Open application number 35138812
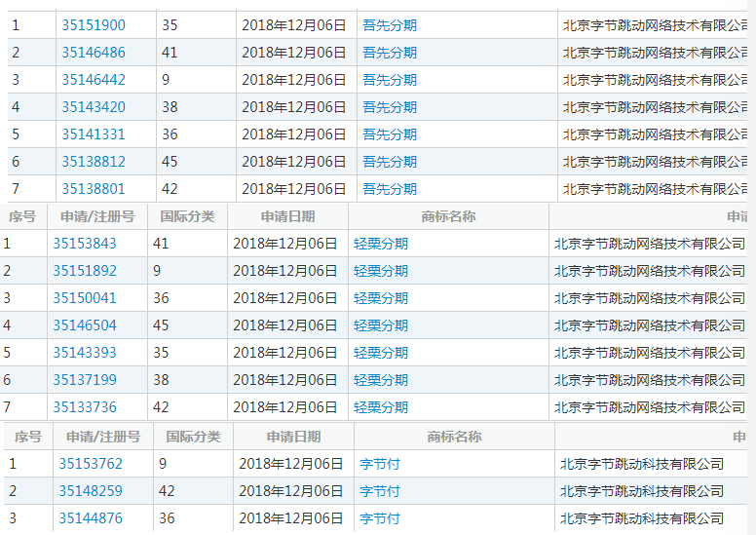The width and height of the screenshot is (756, 535). coord(94,162)
